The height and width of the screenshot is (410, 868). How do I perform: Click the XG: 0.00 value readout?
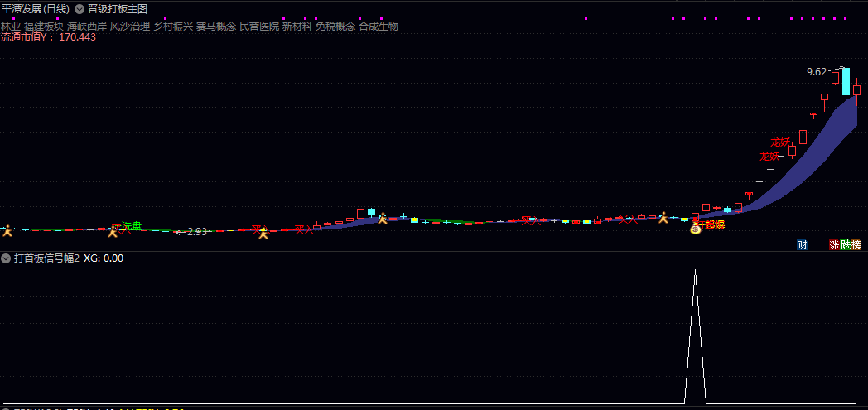click(x=103, y=258)
